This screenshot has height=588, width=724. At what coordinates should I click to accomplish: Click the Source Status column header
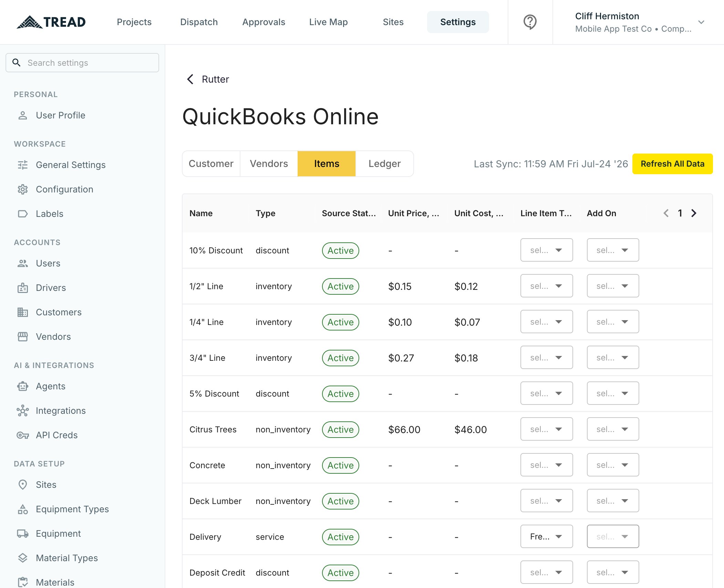point(349,213)
